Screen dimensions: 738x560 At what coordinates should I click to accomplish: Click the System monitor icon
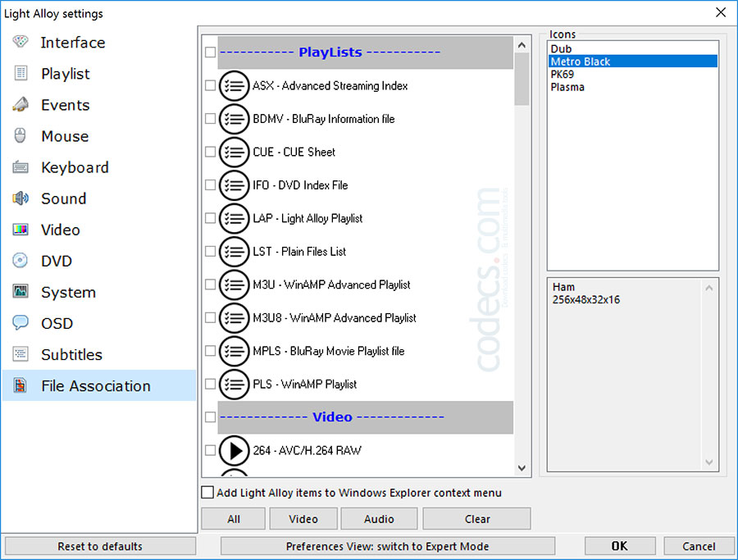20,291
